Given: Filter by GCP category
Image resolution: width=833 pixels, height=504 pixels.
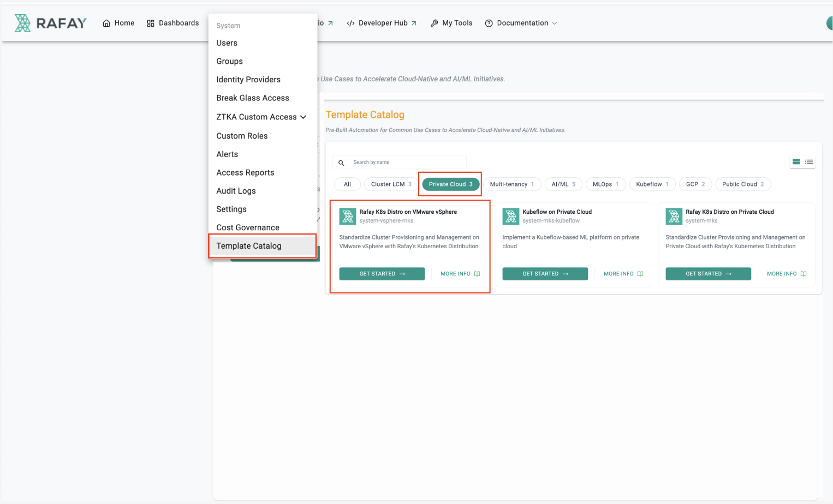Looking at the screenshot, I should (695, 184).
